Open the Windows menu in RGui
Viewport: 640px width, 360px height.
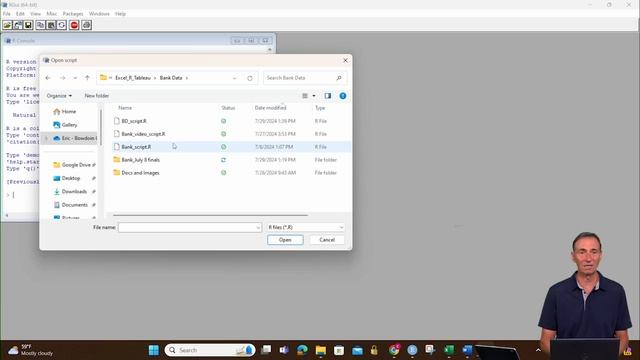click(99, 14)
